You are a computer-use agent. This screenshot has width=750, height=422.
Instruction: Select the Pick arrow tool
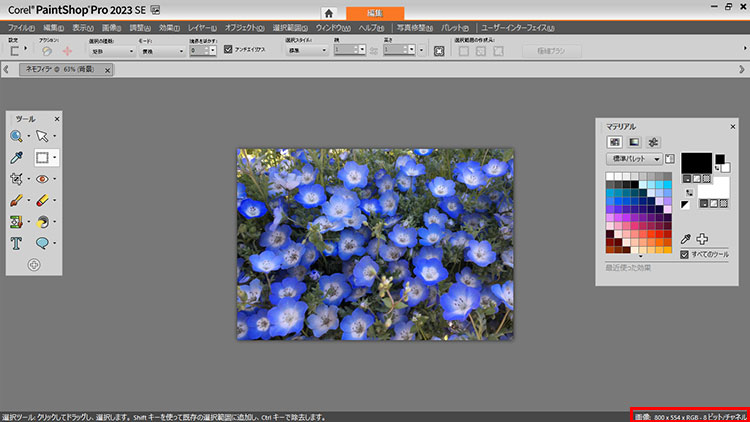42,136
